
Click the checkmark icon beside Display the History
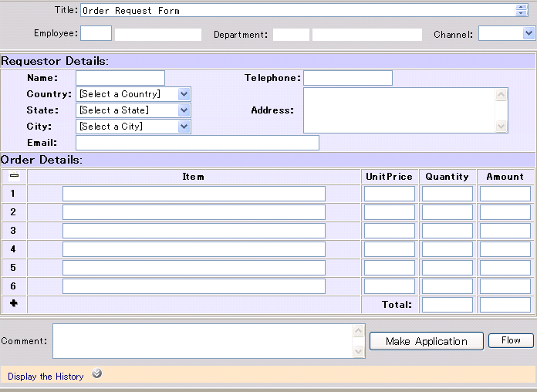(97, 373)
